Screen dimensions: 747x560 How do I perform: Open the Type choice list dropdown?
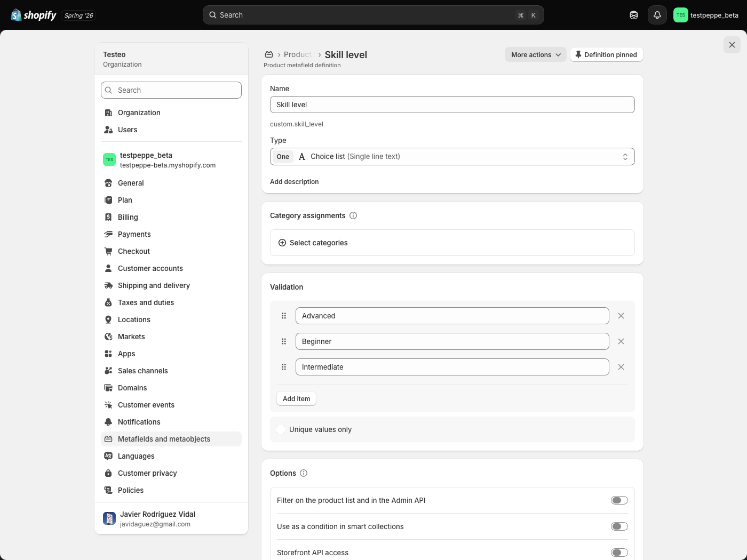click(x=452, y=156)
